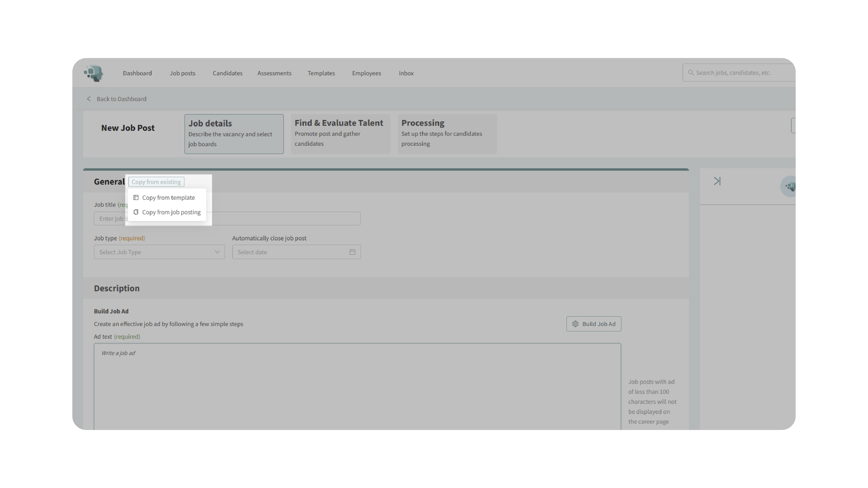The height and width of the screenshot is (488, 868).
Task: Open Candidates in the top navigation
Action: click(x=227, y=73)
